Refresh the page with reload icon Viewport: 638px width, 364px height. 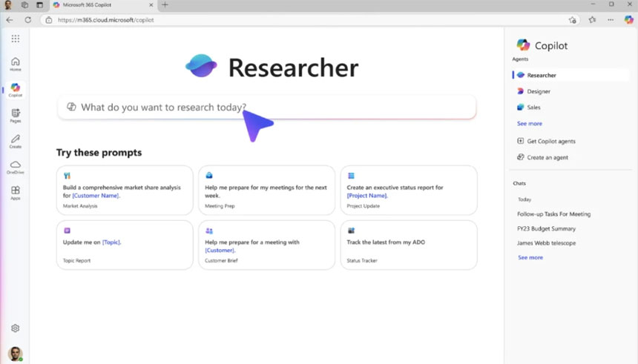point(27,20)
